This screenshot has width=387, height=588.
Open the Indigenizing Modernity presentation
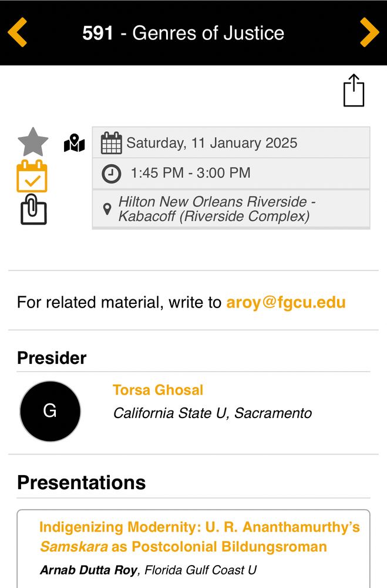pos(199,536)
